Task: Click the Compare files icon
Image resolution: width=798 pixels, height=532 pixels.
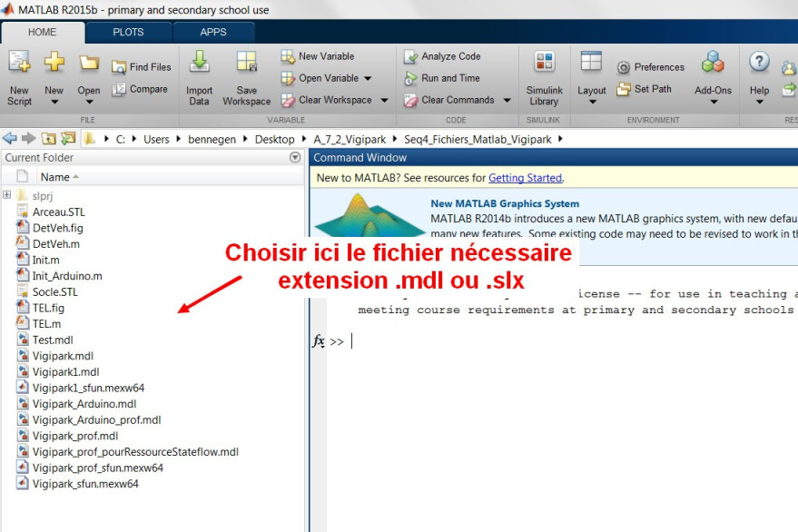Action: pyautogui.click(x=119, y=89)
